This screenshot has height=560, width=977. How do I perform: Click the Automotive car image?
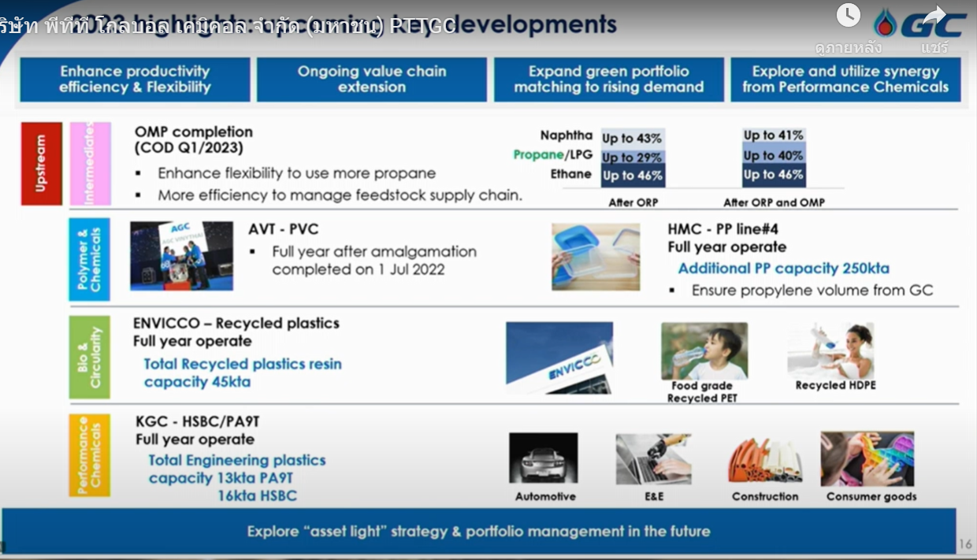543,458
